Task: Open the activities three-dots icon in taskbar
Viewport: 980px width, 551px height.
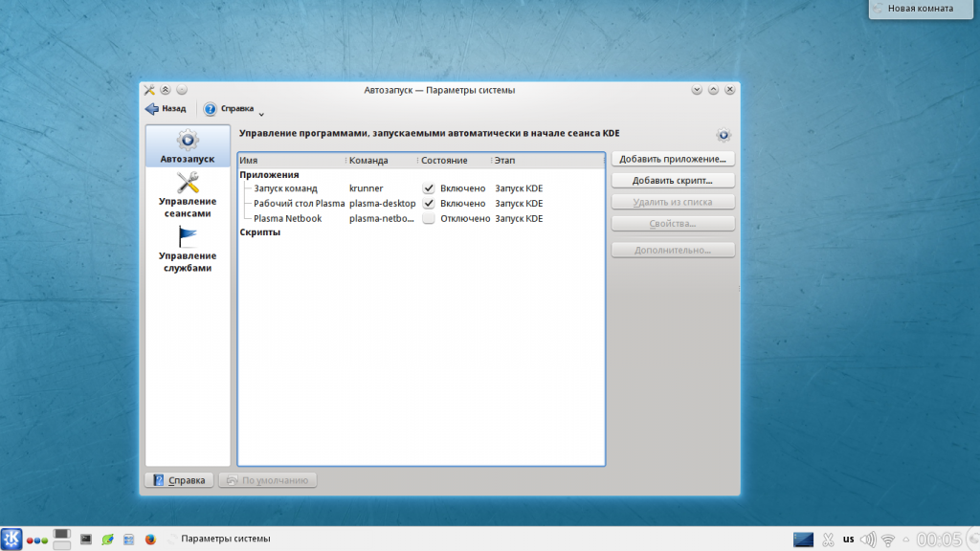Action: pos(37,540)
